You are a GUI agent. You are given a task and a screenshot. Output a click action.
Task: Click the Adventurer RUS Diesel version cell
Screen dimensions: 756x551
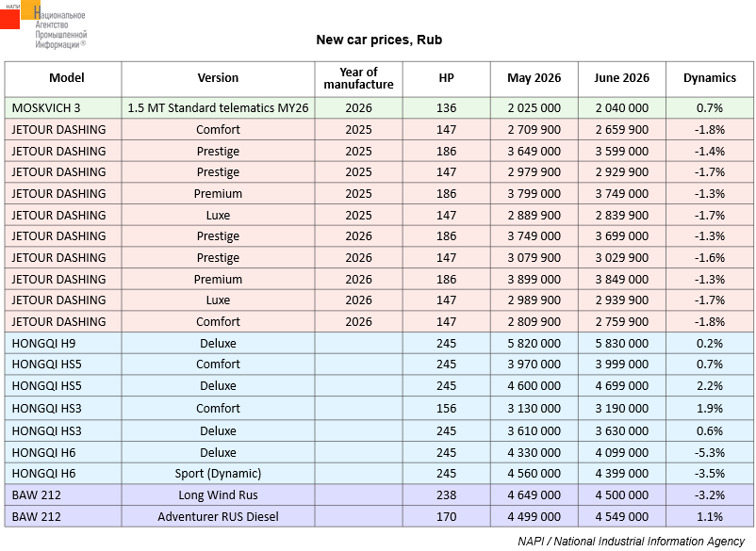click(218, 517)
